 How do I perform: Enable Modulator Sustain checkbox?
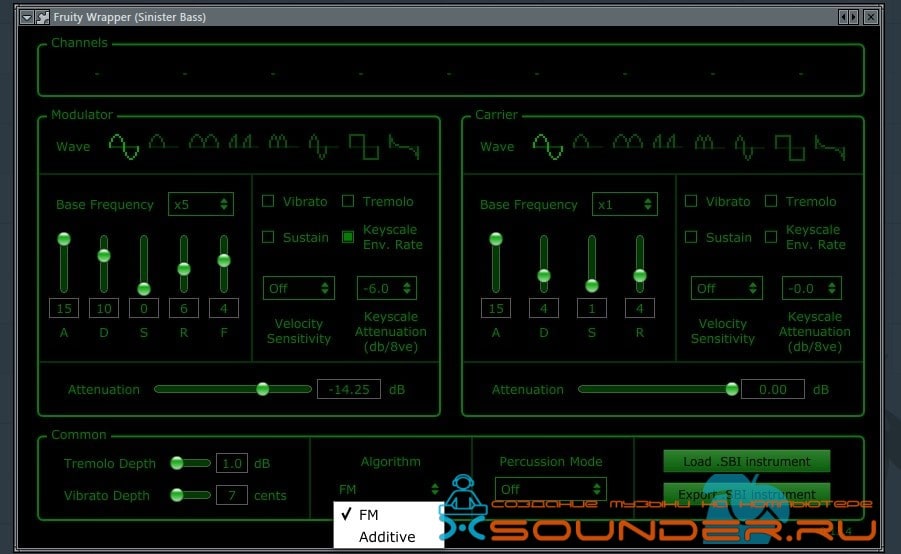click(x=268, y=237)
